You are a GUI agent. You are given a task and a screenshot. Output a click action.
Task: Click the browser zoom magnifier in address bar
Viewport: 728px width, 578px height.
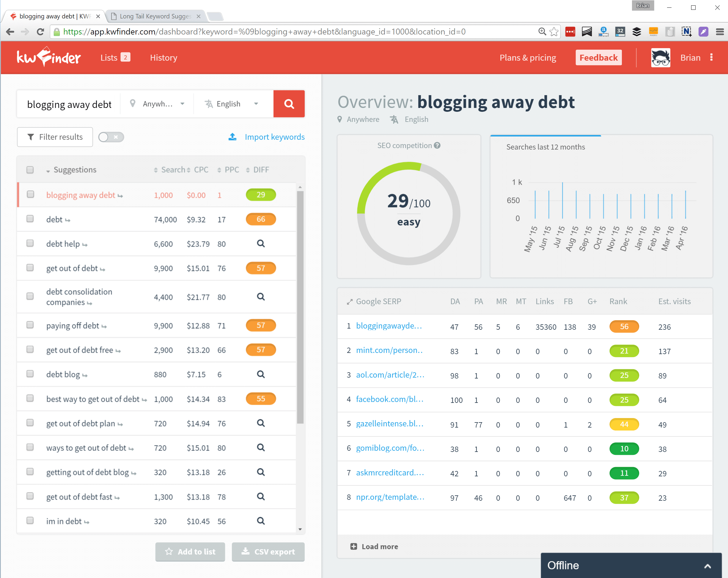542,32
